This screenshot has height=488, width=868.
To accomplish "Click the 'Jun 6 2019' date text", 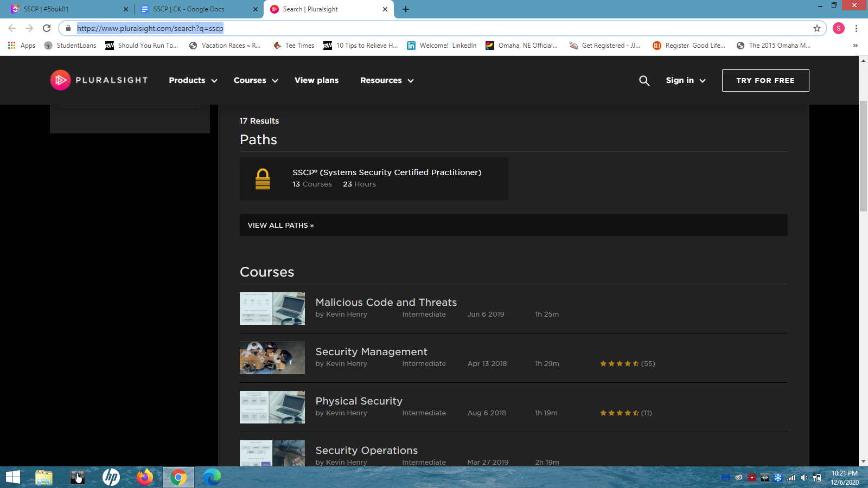I will (x=486, y=314).
